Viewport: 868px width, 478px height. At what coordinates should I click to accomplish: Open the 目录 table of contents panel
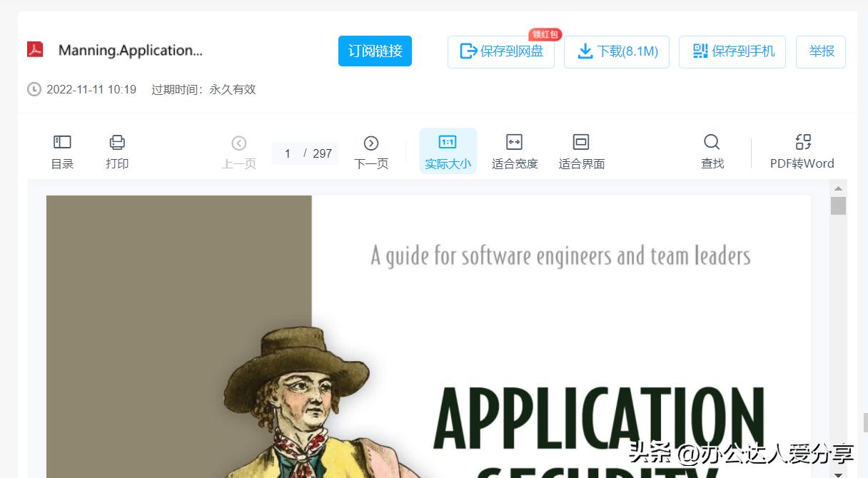[62, 151]
